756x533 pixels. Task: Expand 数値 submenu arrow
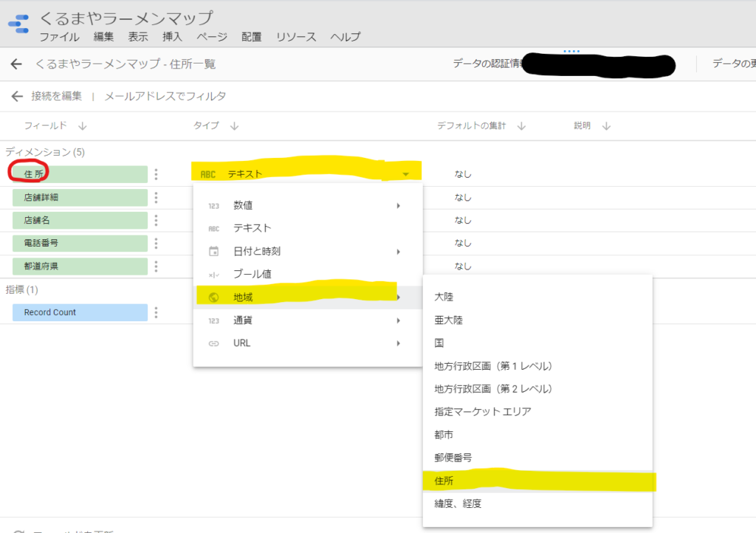(398, 206)
